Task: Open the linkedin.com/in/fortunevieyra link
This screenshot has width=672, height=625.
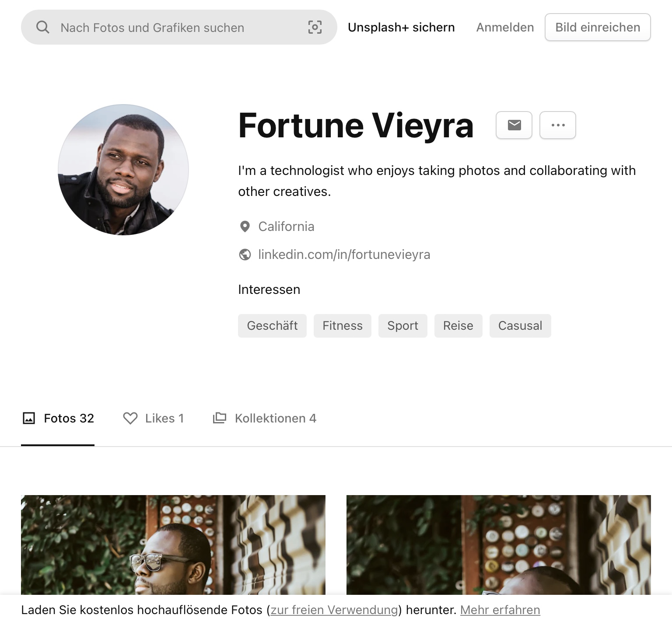Action: [344, 255]
